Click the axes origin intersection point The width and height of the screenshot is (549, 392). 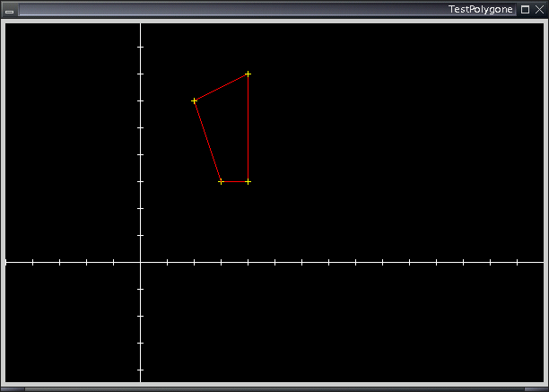(141, 262)
